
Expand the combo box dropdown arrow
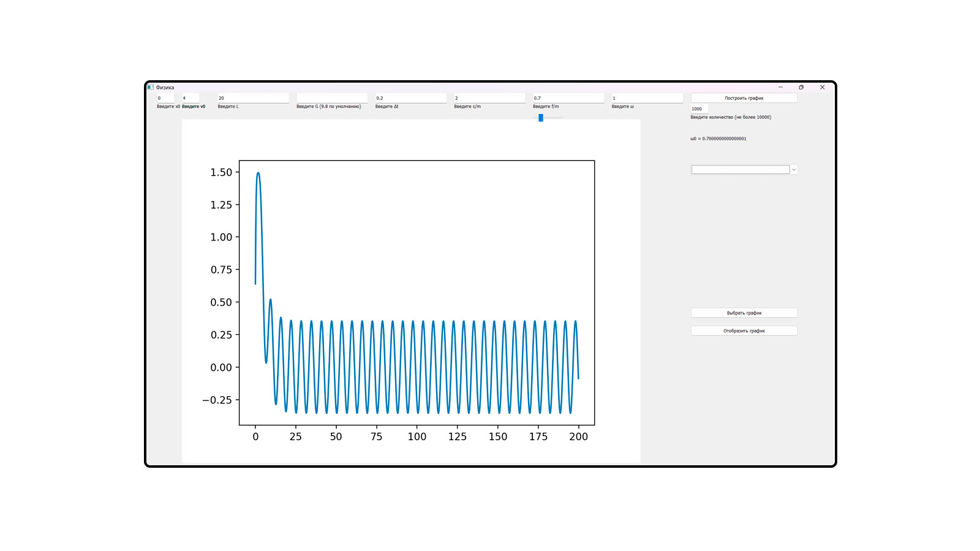coord(794,170)
